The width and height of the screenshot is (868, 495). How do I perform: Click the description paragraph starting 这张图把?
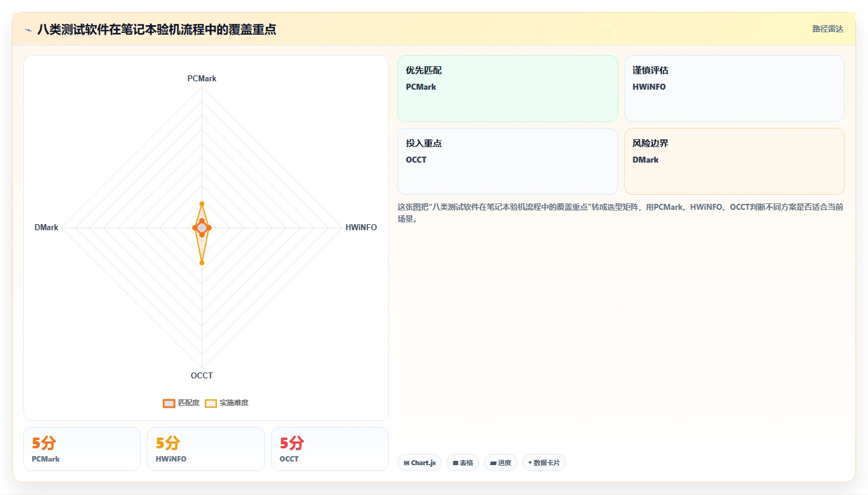[x=620, y=212]
